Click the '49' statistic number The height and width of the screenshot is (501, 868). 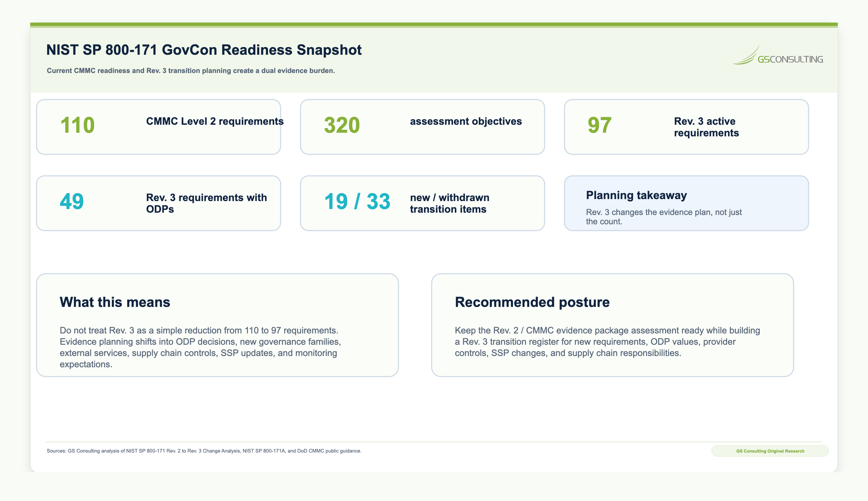72,201
